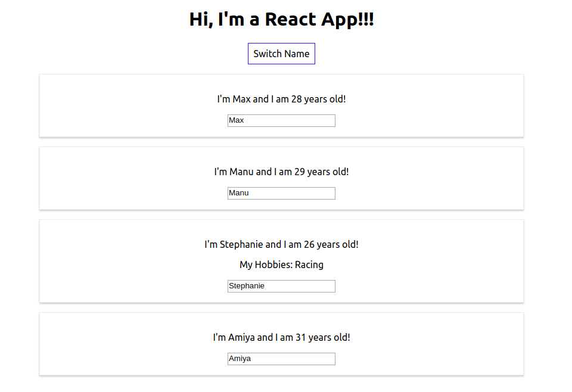Click the name Manu in the greeting sentence
572x392 pixels.
click(x=241, y=172)
